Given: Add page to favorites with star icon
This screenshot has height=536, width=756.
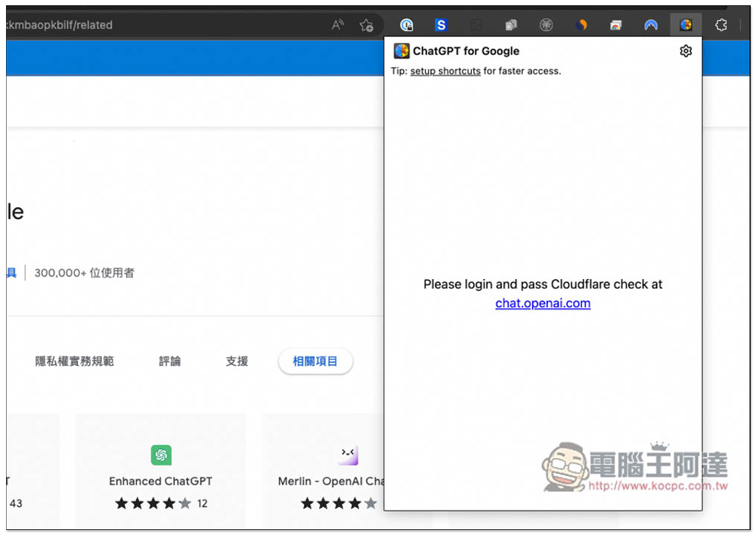Looking at the screenshot, I should (367, 25).
